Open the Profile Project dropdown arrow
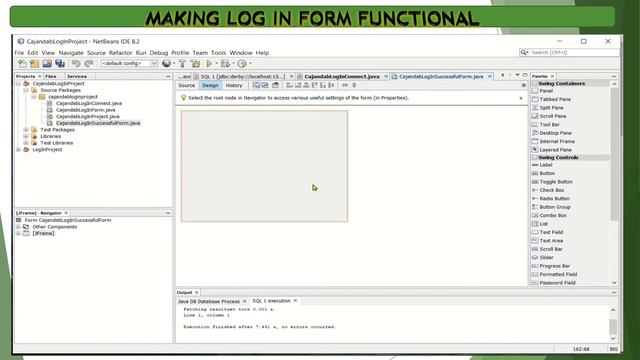Viewport: 640px width, 360px height. click(250, 63)
